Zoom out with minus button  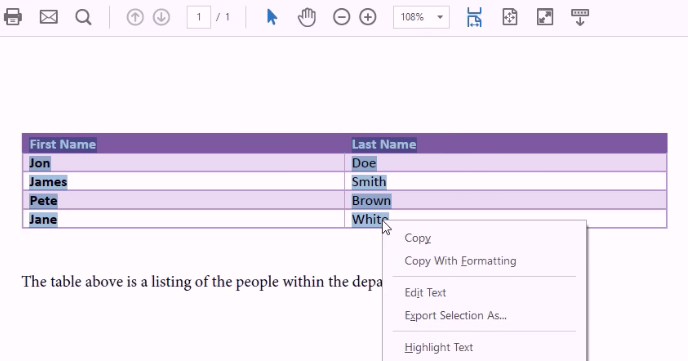(341, 17)
